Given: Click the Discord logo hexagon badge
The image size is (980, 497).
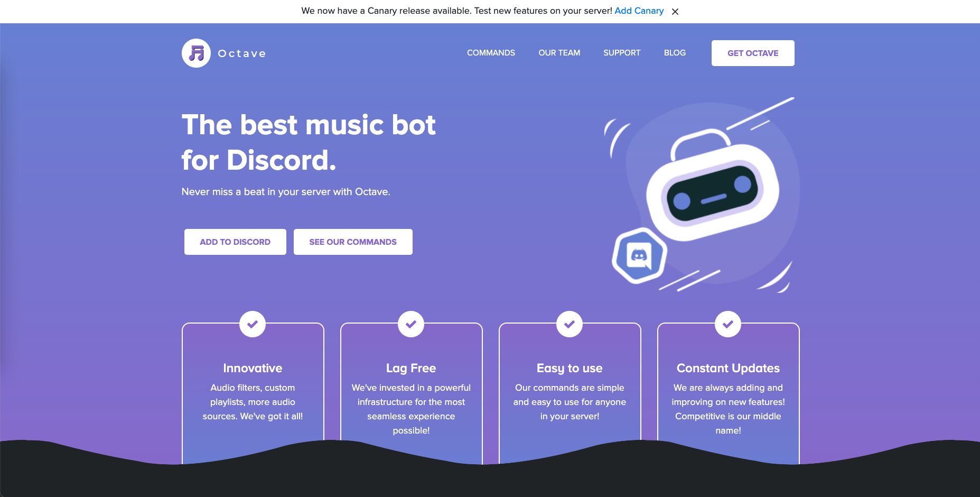Looking at the screenshot, I should pyautogui.click(x=639, y=256).
